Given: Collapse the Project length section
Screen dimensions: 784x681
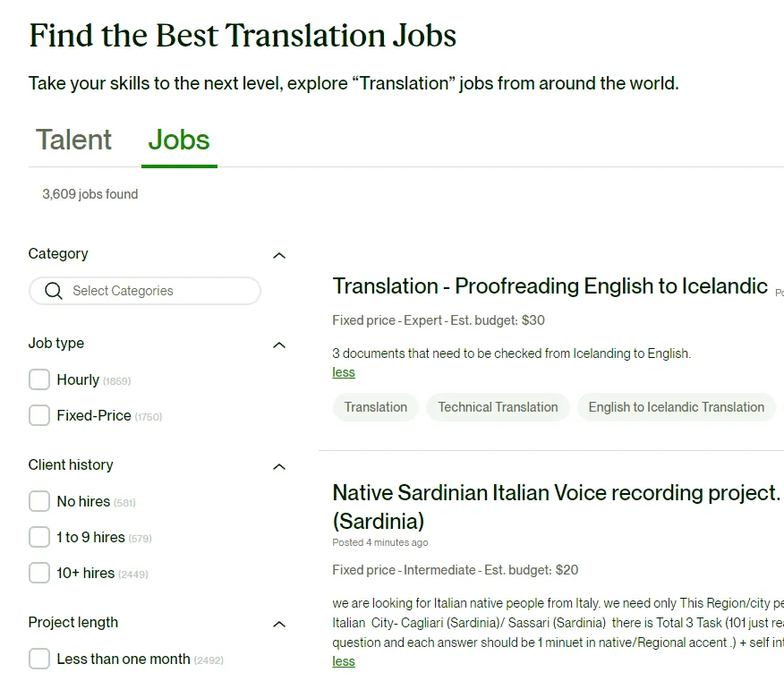Looking at the screenshot, I should 279,624.
